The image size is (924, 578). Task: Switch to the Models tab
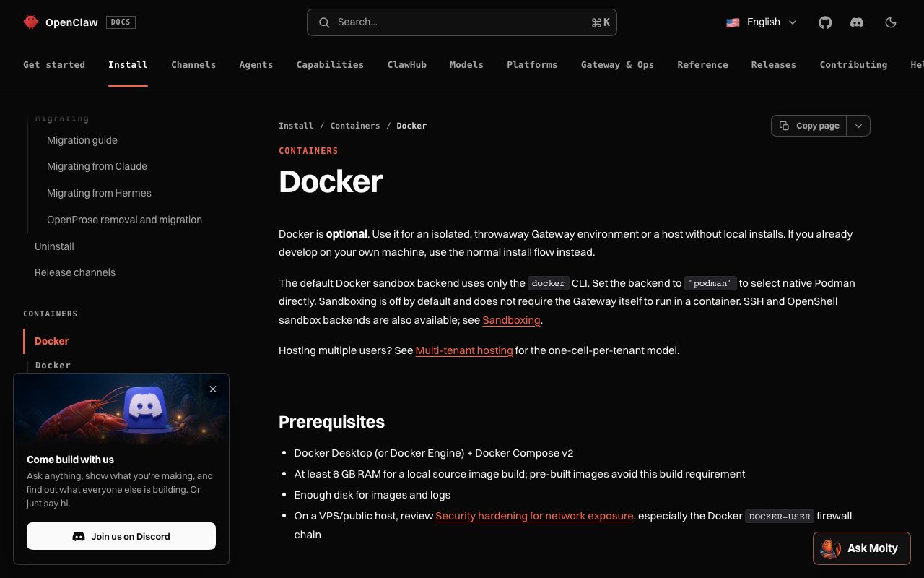(466, 64)
